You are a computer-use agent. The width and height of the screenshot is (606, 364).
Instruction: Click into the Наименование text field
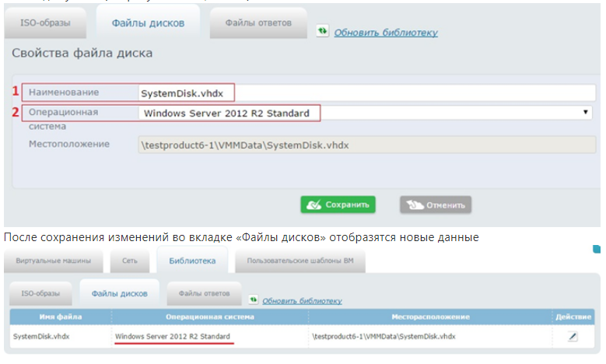[363, 93]
